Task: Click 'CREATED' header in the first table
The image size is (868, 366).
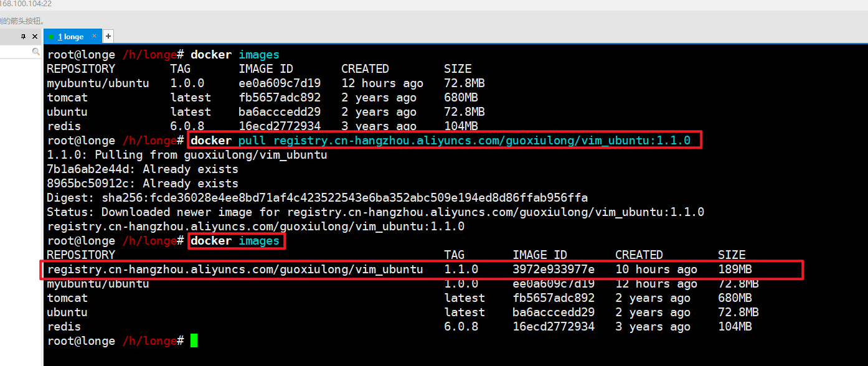Action: [x=365, y=69]
